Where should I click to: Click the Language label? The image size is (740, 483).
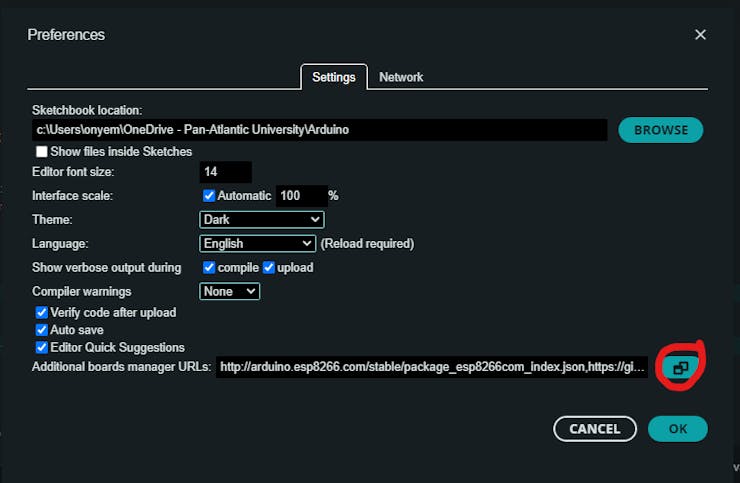[60, 244]
